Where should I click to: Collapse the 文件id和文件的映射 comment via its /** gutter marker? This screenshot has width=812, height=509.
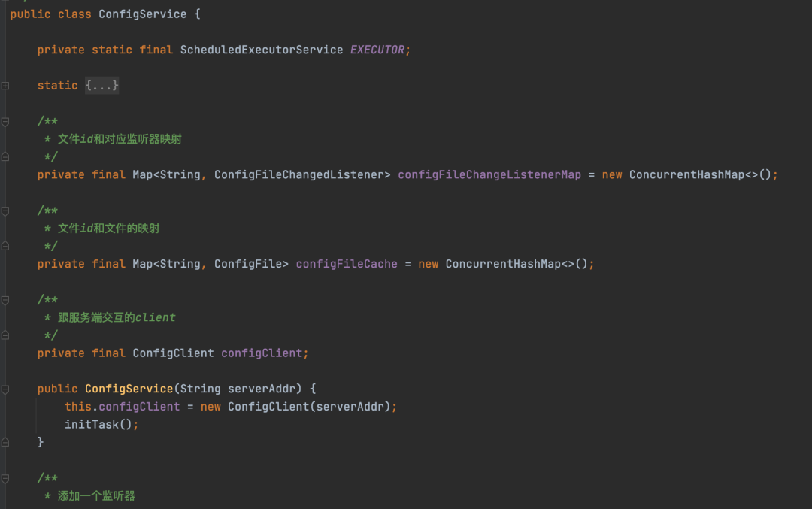[5, 211]
